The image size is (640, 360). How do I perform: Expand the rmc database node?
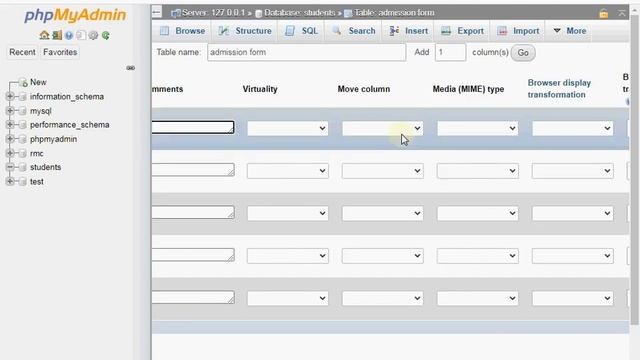pyautogui.click(x=10, y=153)
